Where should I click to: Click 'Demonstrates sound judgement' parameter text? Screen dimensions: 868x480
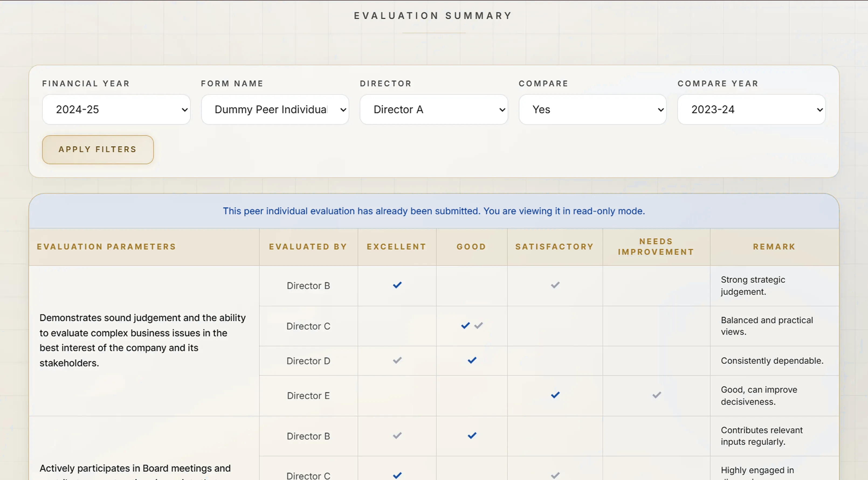point(143,340)
